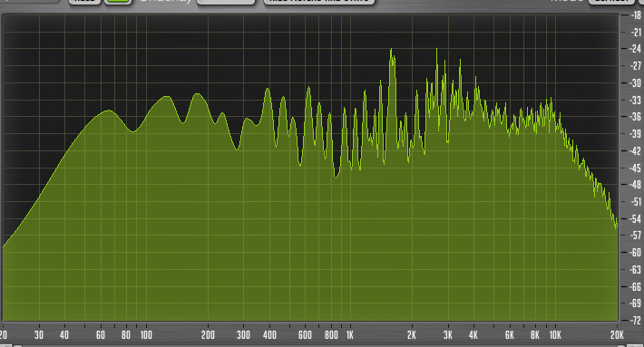Click the 100 label on frequency axis
The image size is (644, 347).
pos(146,335)
